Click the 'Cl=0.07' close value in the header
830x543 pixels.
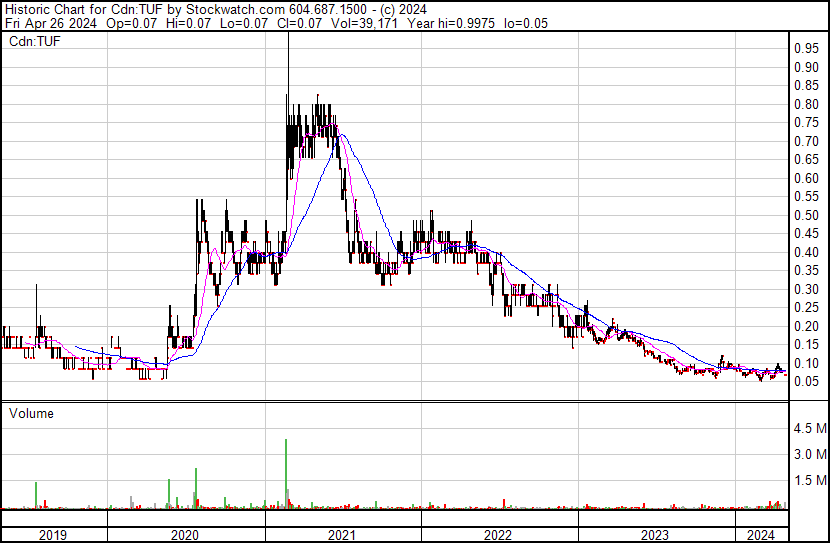coord(298,23)
